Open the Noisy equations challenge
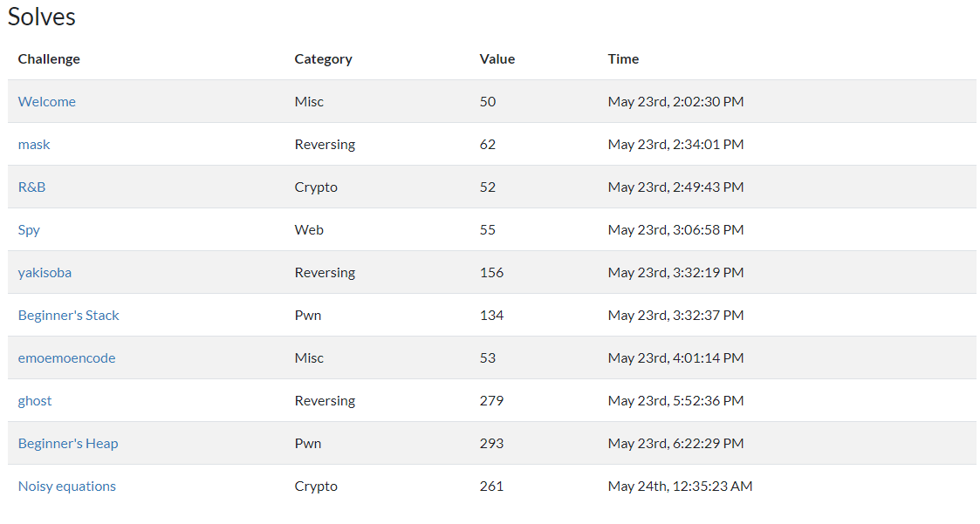This screenshot has width=980, height=524. (67, 486)
